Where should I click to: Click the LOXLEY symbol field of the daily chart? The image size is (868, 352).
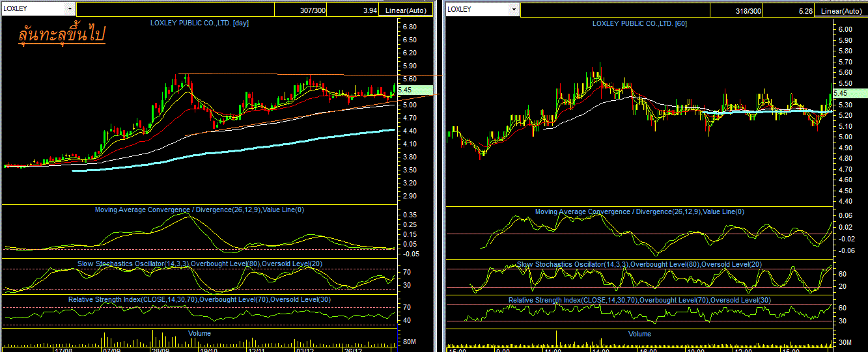tap(34, 9)
